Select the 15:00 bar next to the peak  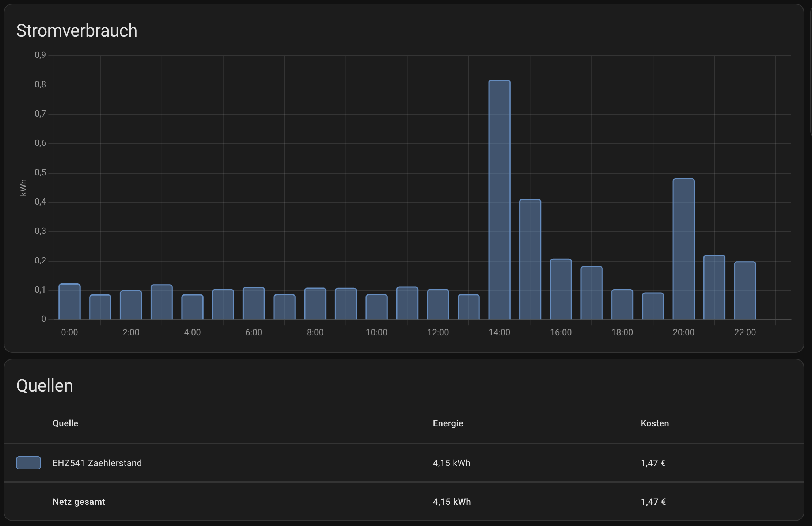coord(530,259)
